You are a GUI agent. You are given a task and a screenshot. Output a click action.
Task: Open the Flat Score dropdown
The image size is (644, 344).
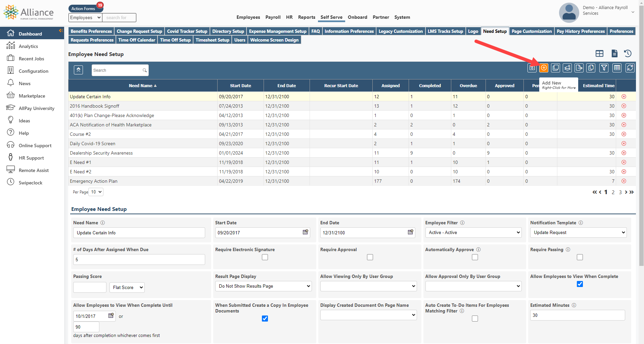[127, 287]
